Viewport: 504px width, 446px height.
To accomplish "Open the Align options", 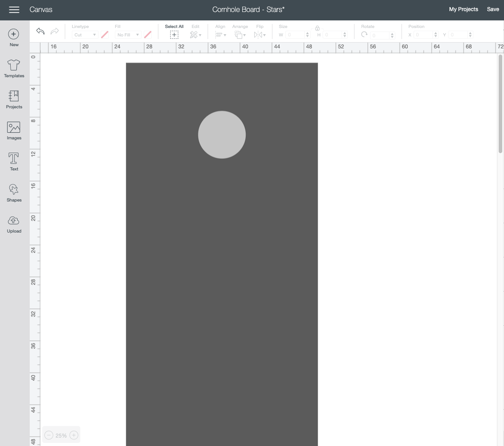I will (x=220, y=35).
